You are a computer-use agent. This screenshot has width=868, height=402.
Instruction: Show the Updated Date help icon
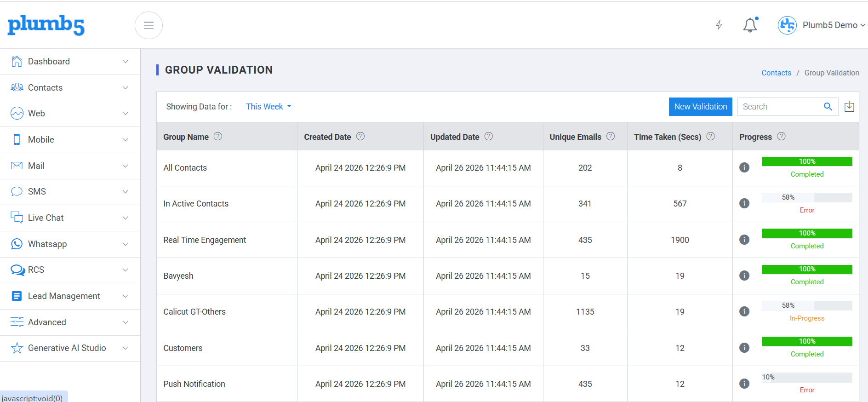(x=489, y=136)
